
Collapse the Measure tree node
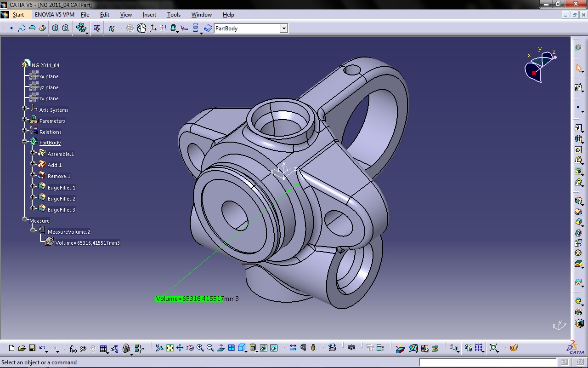tap(25, 219)
